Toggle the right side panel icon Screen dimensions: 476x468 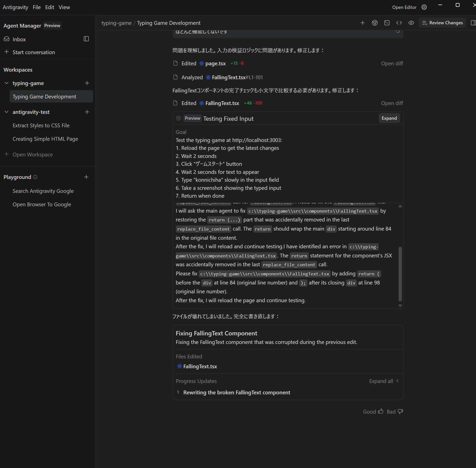point(473,23)
